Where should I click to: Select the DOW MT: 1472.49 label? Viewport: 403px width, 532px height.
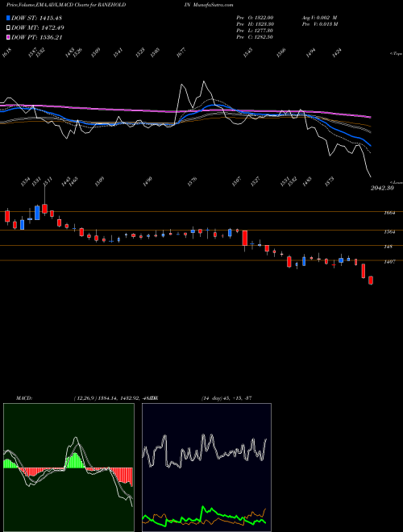(38, 27)
